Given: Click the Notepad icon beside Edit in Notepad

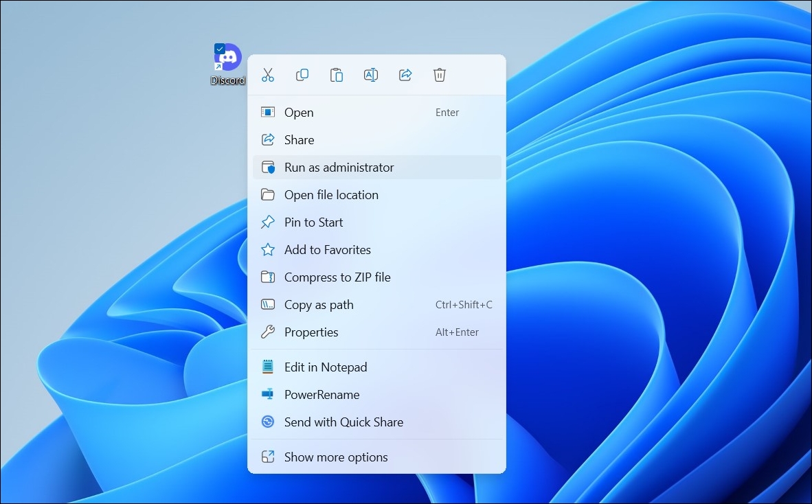Looking at the screenshot, I should point(268,367).
